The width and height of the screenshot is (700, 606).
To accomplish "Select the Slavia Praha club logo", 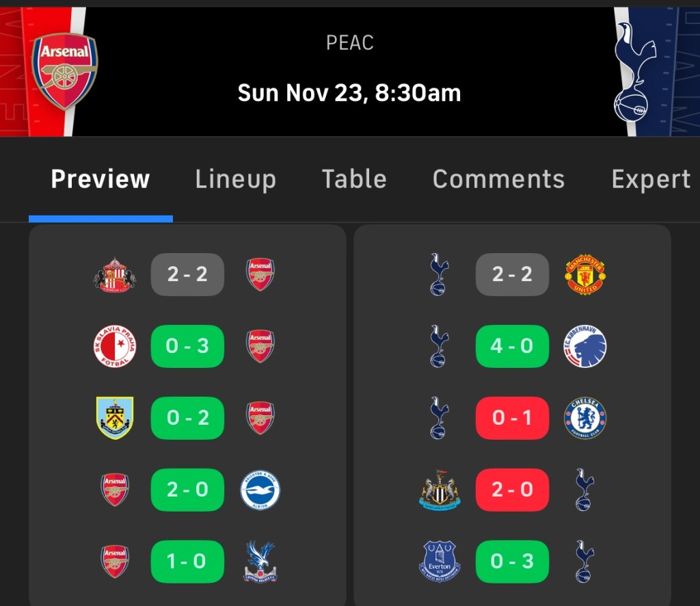I will coord(115,347).
